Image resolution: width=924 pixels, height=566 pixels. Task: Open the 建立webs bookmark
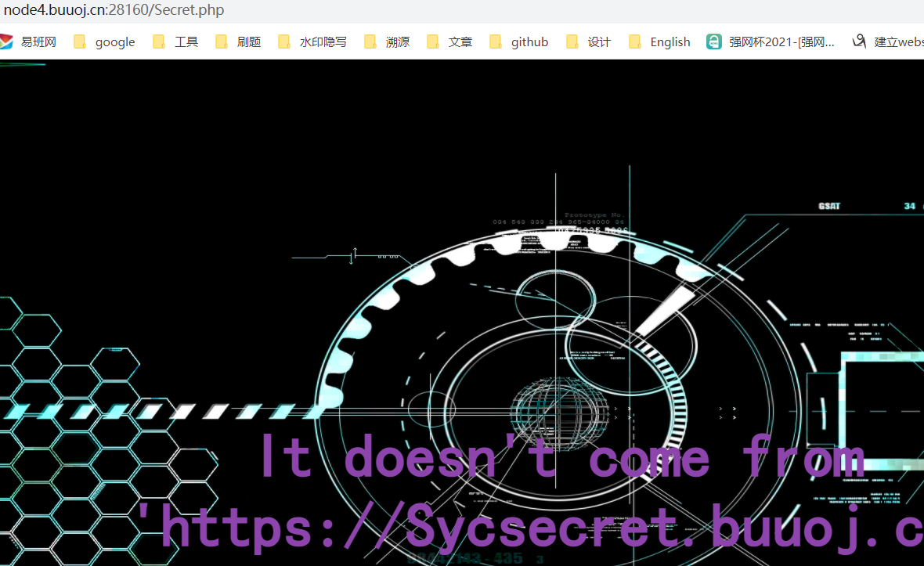coord(889,42)
